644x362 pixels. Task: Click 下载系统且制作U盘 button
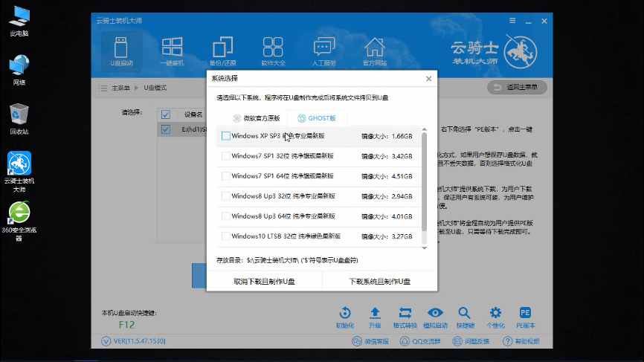pyautogui.click(x=380, y=282)
